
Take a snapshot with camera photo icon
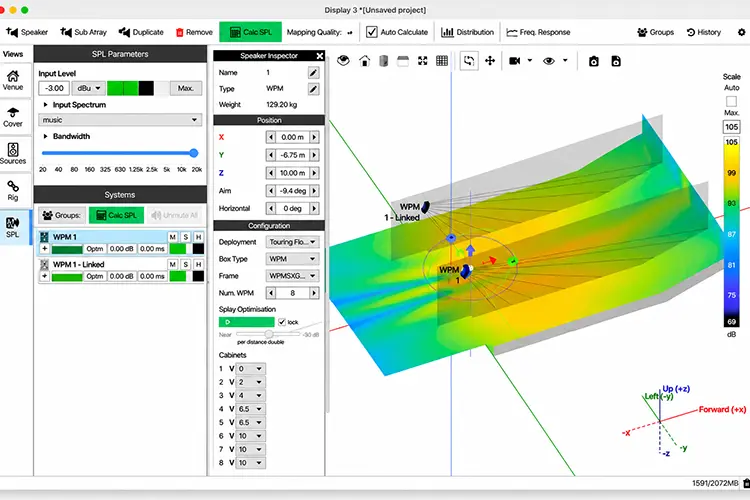[x=594, y=61]
